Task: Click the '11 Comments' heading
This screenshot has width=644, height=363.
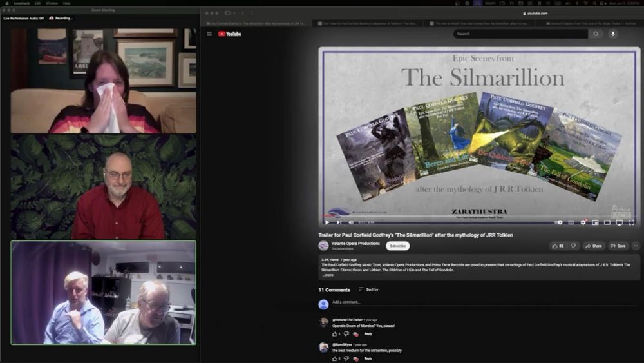Action: [334, 290]
